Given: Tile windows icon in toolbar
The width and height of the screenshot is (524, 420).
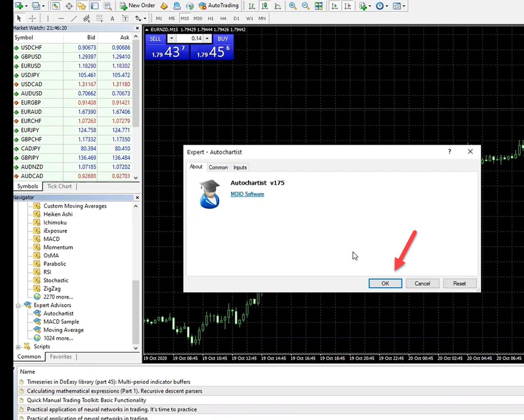Looking at the screenshot, I should point(319,6).
